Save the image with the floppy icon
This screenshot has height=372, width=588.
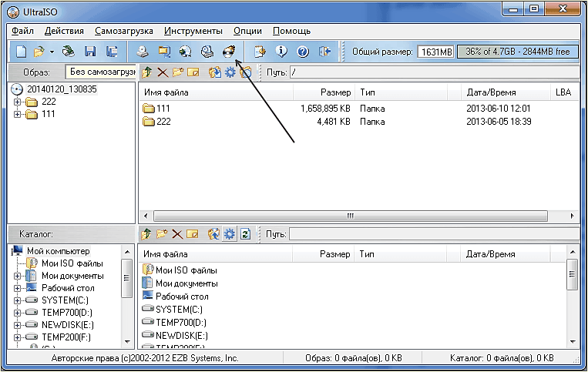(90, 52)
